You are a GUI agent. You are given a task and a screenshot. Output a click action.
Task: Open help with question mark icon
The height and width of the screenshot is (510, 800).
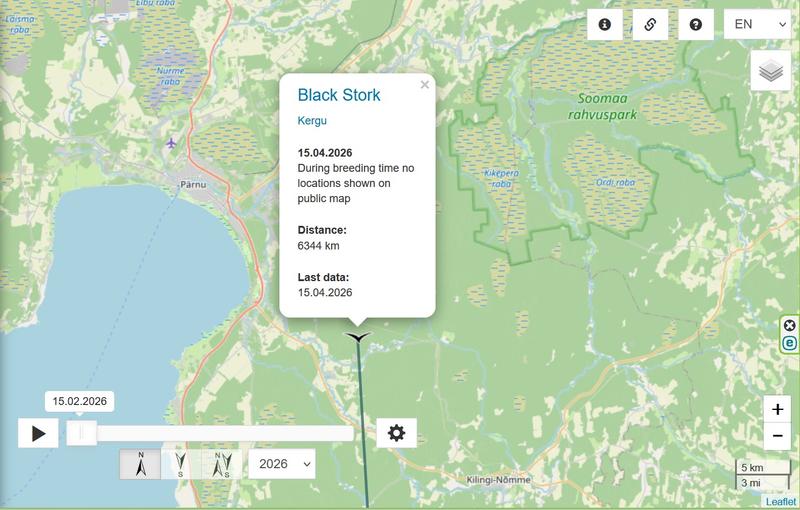click(x=695, y=24)
